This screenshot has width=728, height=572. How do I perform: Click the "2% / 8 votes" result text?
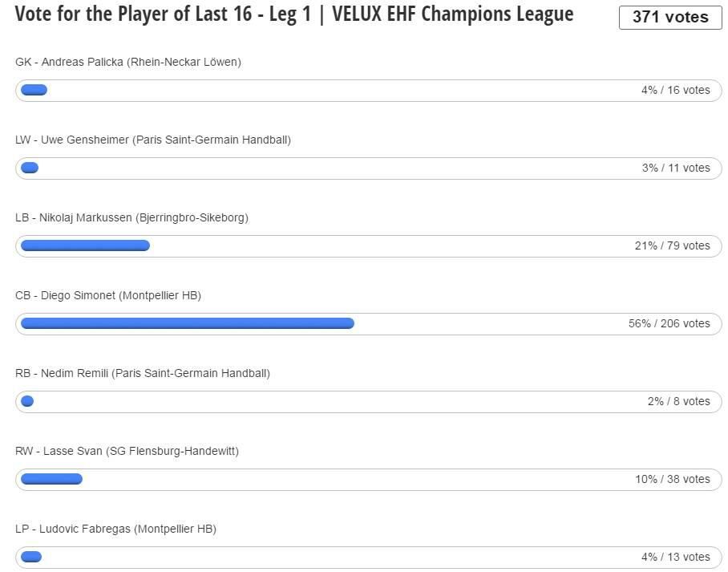click(x=678, y=401)
